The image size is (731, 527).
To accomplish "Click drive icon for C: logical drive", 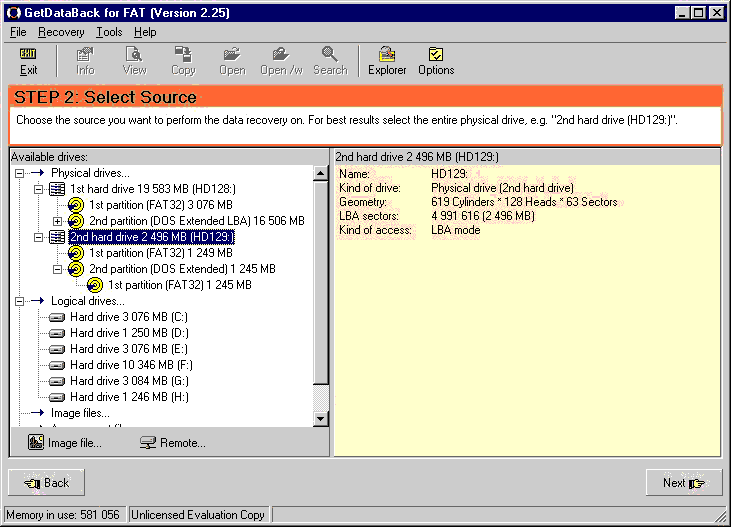I will click(x=57, y=318).
